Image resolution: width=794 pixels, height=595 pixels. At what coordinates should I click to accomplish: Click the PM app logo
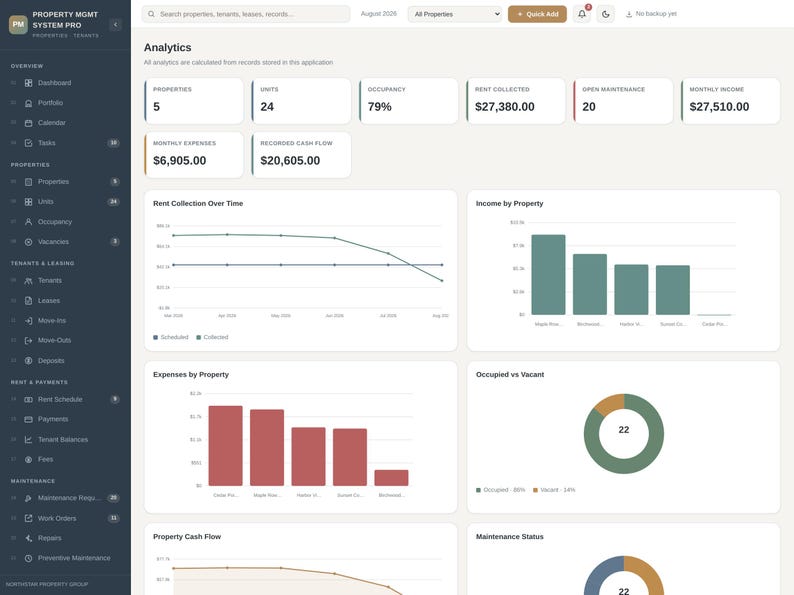point(18,24)
